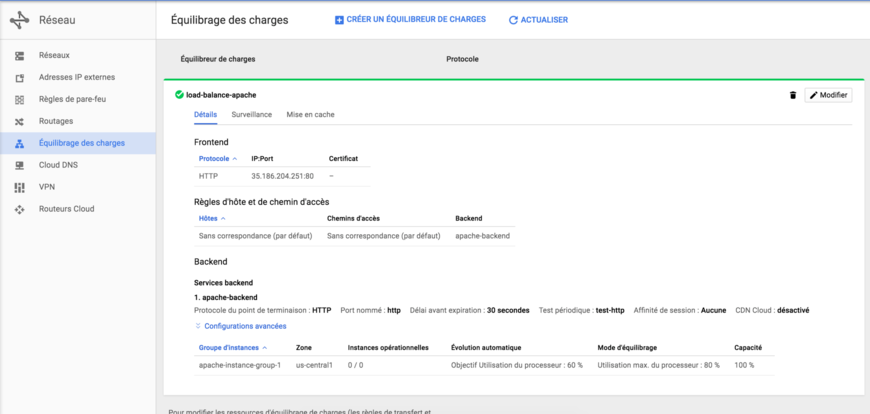Click Mode d'équilibrage column header
The width and height of the screenshot is (870, 414).
628,348
